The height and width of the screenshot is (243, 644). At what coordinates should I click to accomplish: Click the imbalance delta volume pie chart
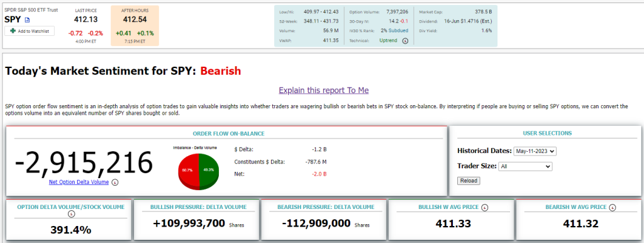point(198,170)
